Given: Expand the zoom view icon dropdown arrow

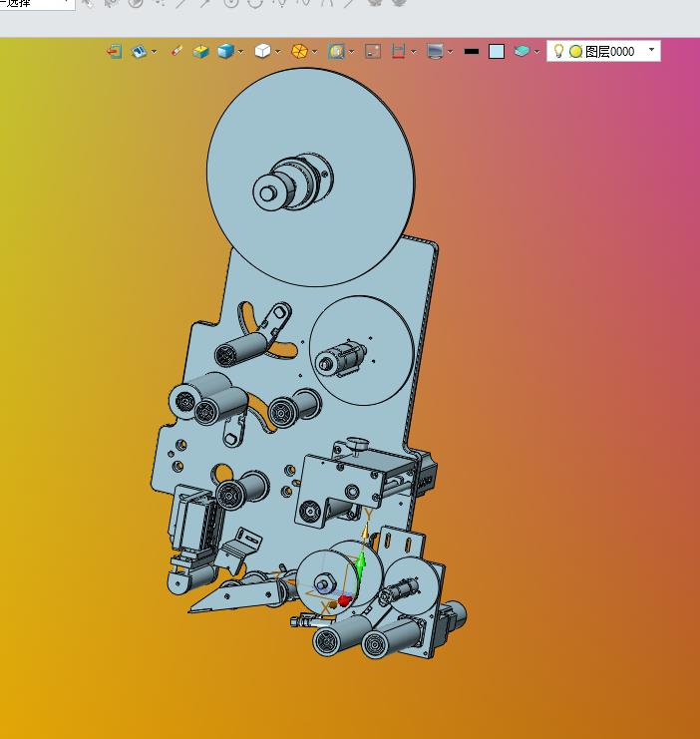Looking at the screenshot, I should (352, 52).
